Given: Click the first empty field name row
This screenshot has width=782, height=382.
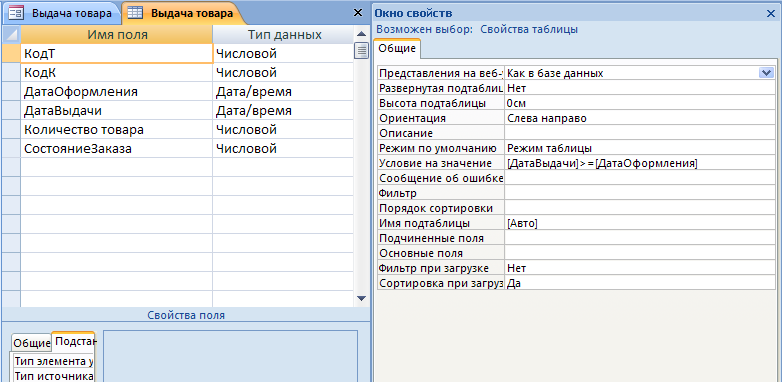Looking at the screenshot, I should 117,168.
